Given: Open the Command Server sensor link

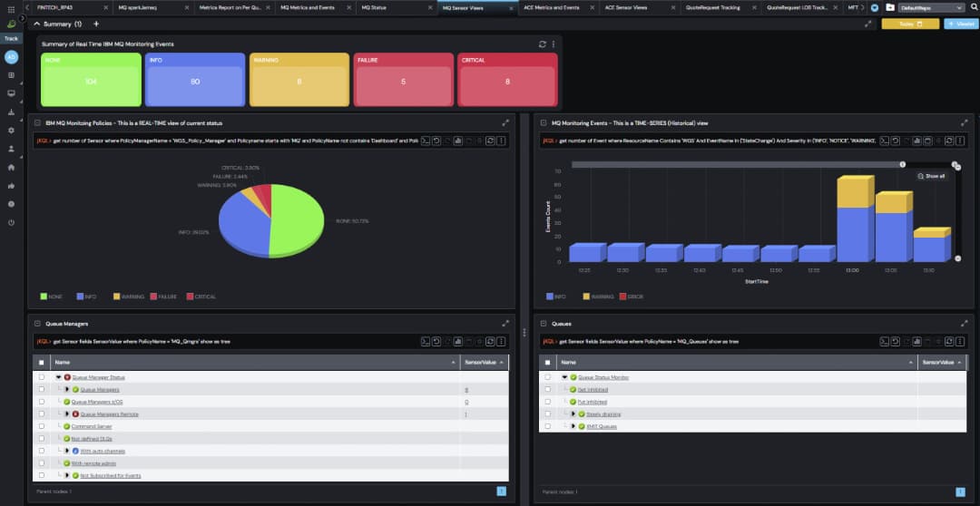Looking at the screenshot, I should click(91, 426).
